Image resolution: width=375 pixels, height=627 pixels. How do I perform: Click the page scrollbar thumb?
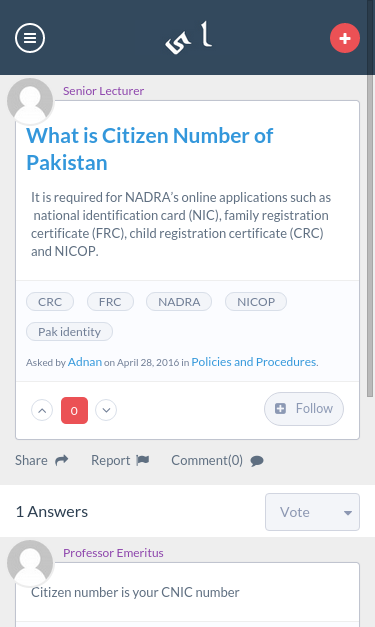[370, 236]
